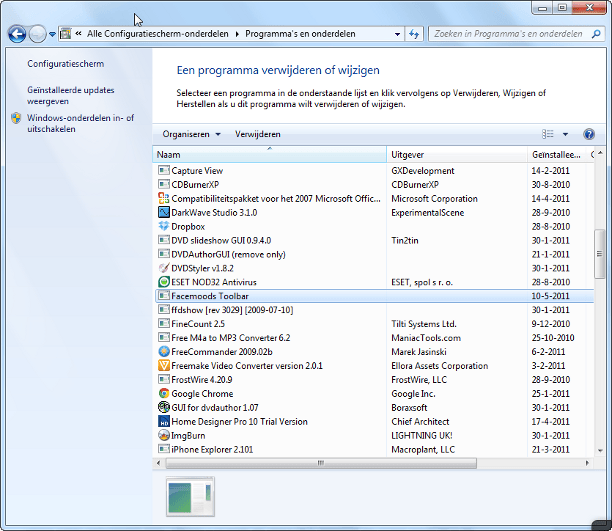Sort by the Naam column header

pyautogui.click(x=269, y=155)
